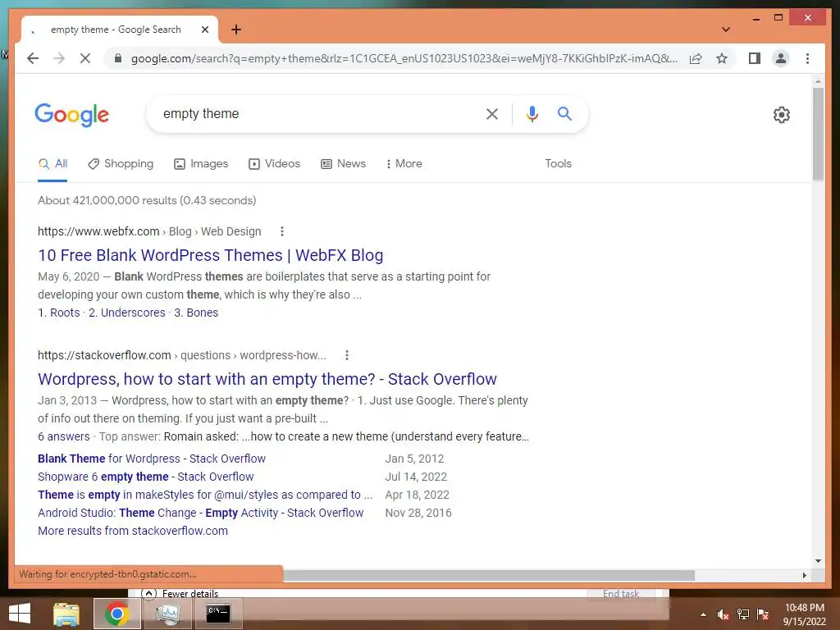Click the muted volume tray icon
The image size is (840, 630).
tap(723, 614)
